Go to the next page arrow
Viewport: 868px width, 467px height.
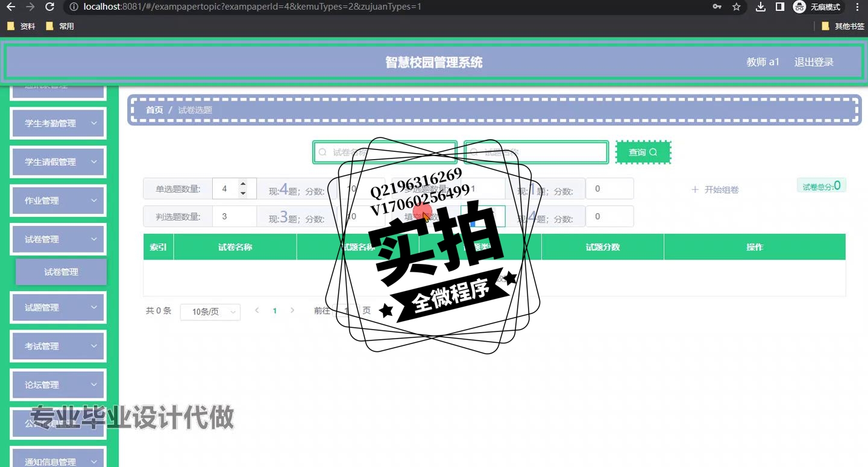292,311
